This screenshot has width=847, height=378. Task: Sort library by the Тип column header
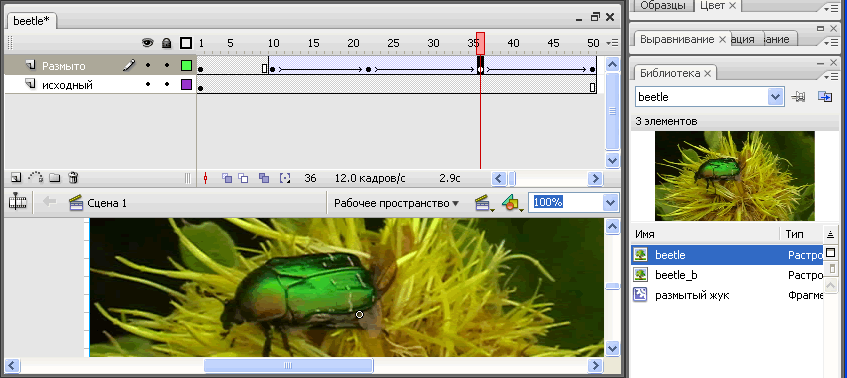pyautogui.click(x=801, y=234)
